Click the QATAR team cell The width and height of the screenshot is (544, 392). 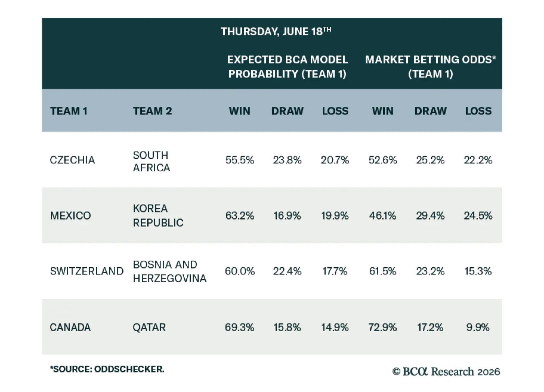[x=149, y=327]
